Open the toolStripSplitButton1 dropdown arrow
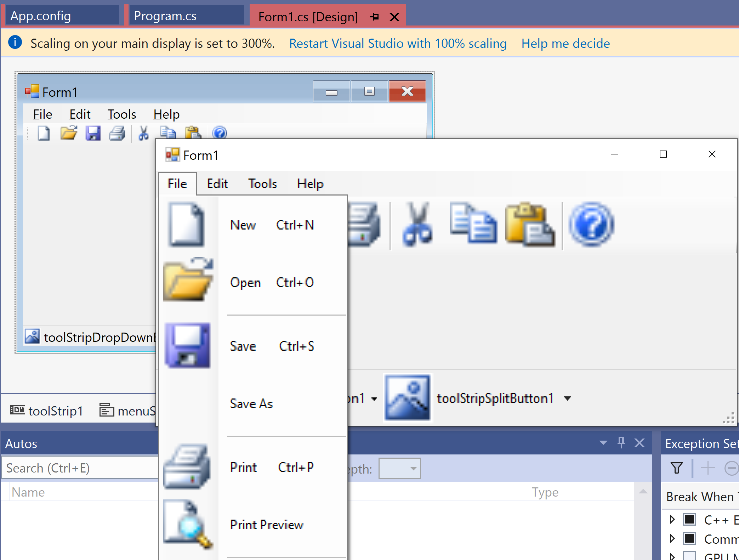Screen dimensions: 739x560 pyautogui.click(x=568, y=398)
